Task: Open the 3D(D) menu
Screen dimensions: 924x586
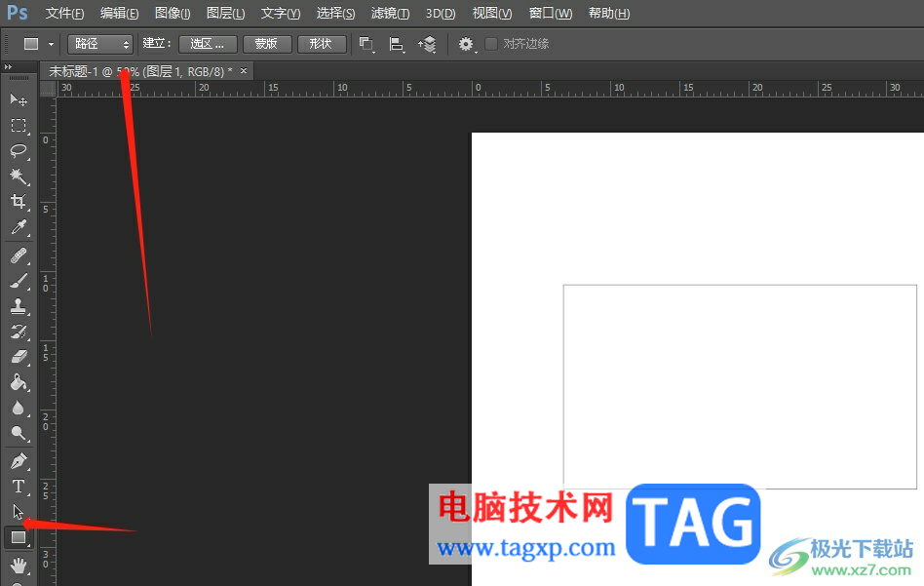Action: pos(441,13)
